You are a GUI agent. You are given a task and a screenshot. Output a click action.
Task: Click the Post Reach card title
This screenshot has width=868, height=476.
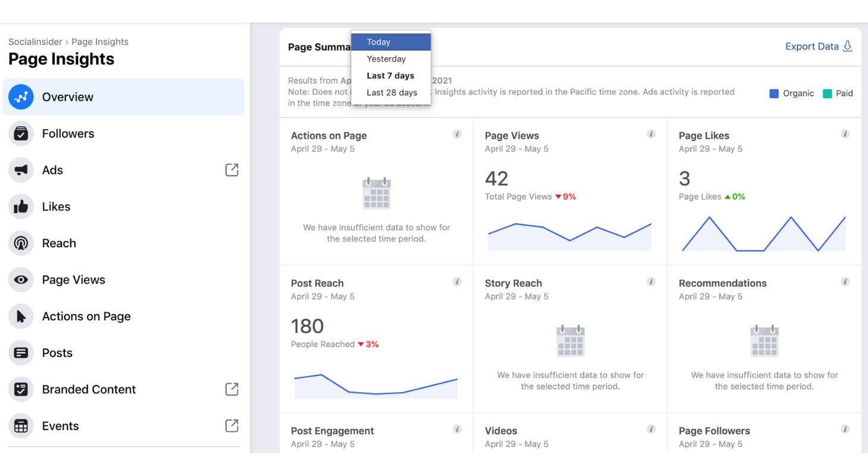(x=317, y=283)
